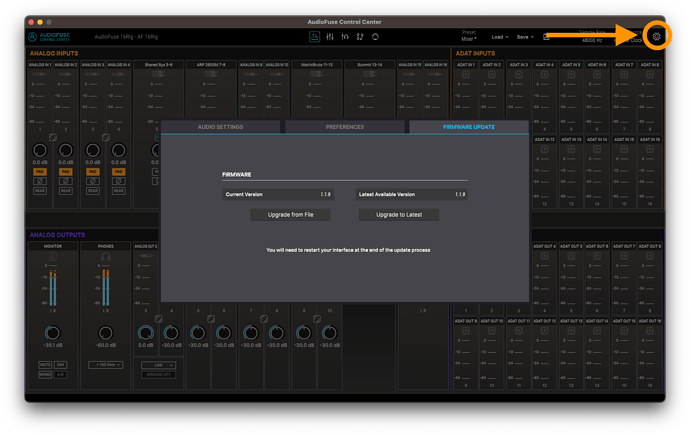
Task: Toggle PAD on Analog In 1
Action: pos(40,171)
